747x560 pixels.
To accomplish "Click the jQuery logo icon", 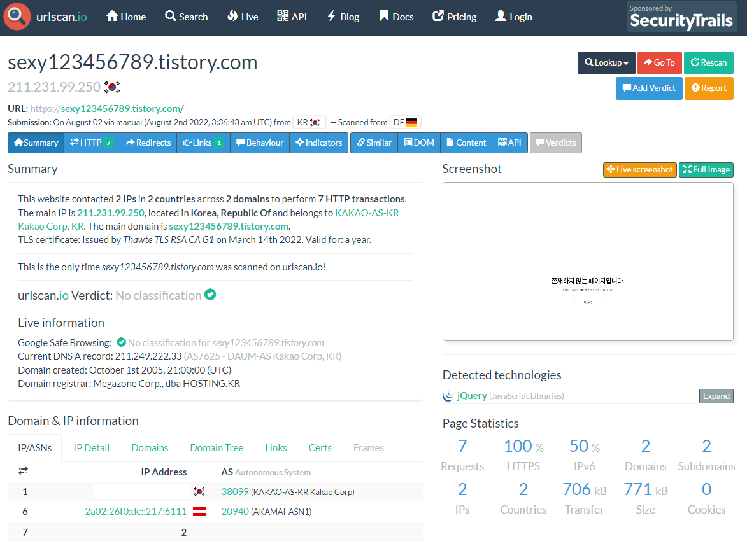I will point(448,396).
